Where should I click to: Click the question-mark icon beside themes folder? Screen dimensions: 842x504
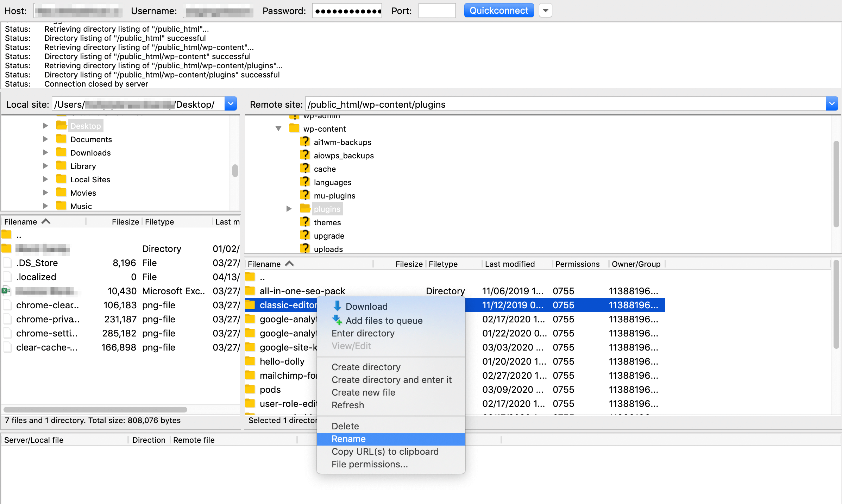point(304,222)
